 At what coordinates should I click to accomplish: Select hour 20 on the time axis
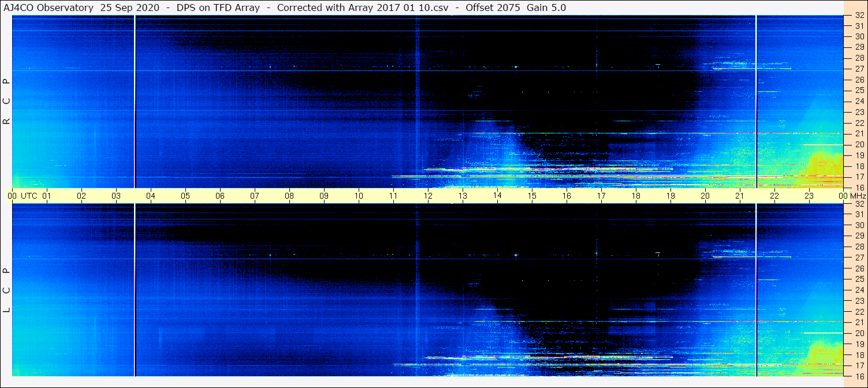(705, 196)
